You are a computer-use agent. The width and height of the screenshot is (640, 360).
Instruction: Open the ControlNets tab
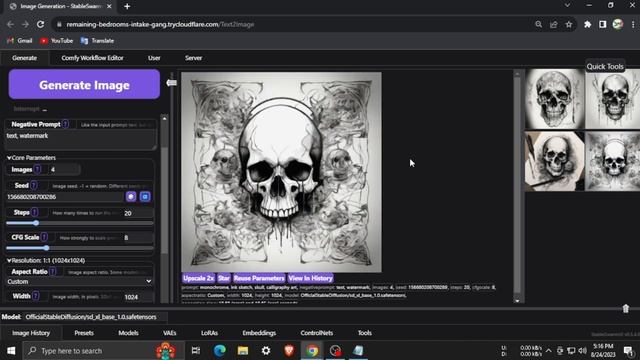(x=317, y=333)
